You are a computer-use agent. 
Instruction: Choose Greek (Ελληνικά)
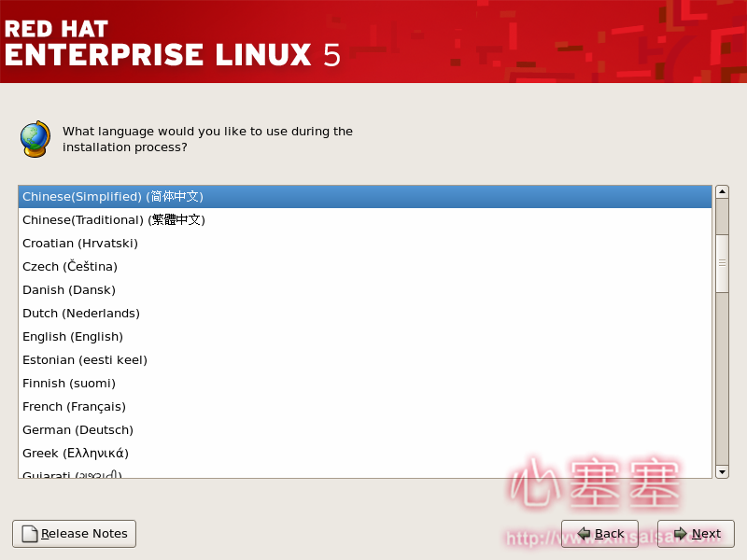[x=365, y=454]
